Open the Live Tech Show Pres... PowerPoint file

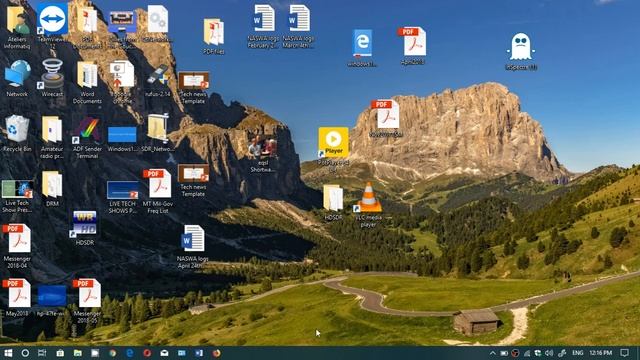[x=17, y=196]
